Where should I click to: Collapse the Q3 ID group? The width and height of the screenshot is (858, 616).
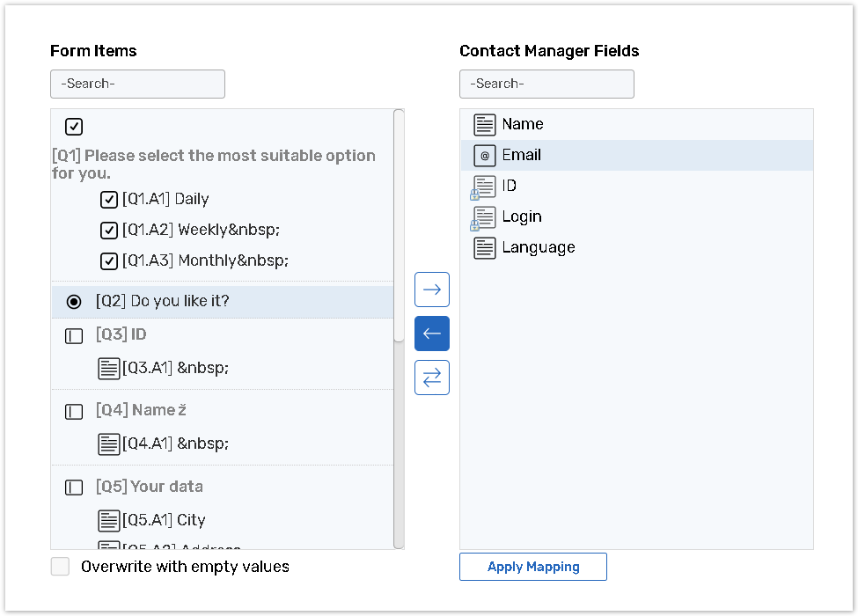tap(75, 336)
